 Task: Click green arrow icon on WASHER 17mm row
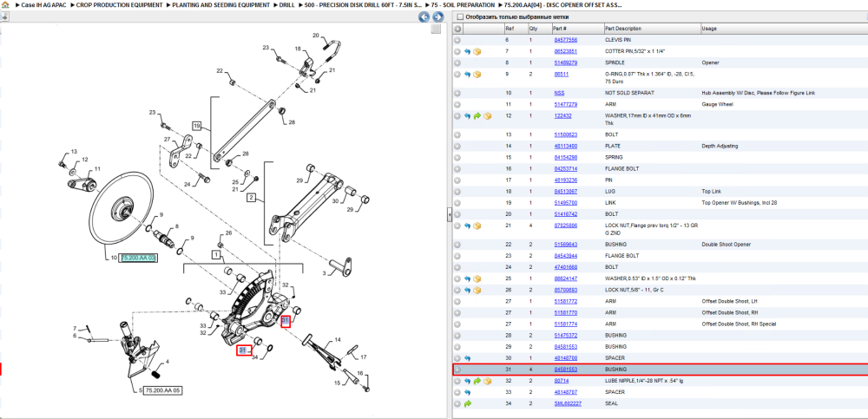(x=477, y=116)
